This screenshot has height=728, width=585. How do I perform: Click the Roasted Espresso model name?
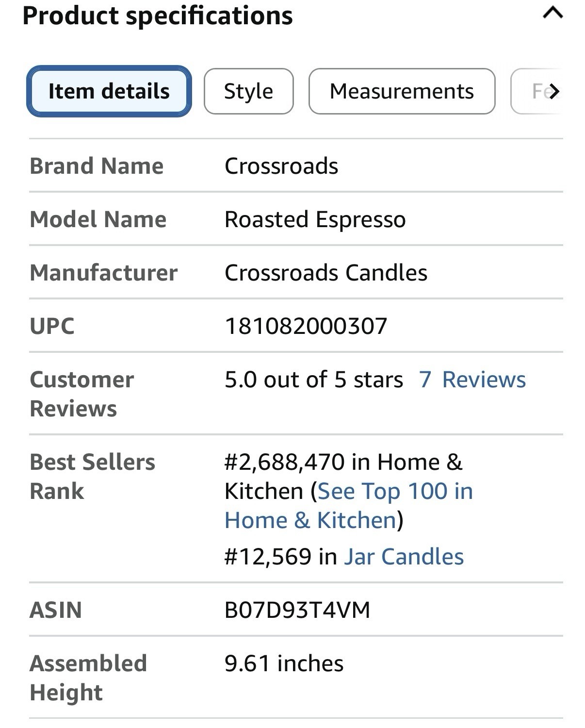pyautogui.click(x=315, y=219)
